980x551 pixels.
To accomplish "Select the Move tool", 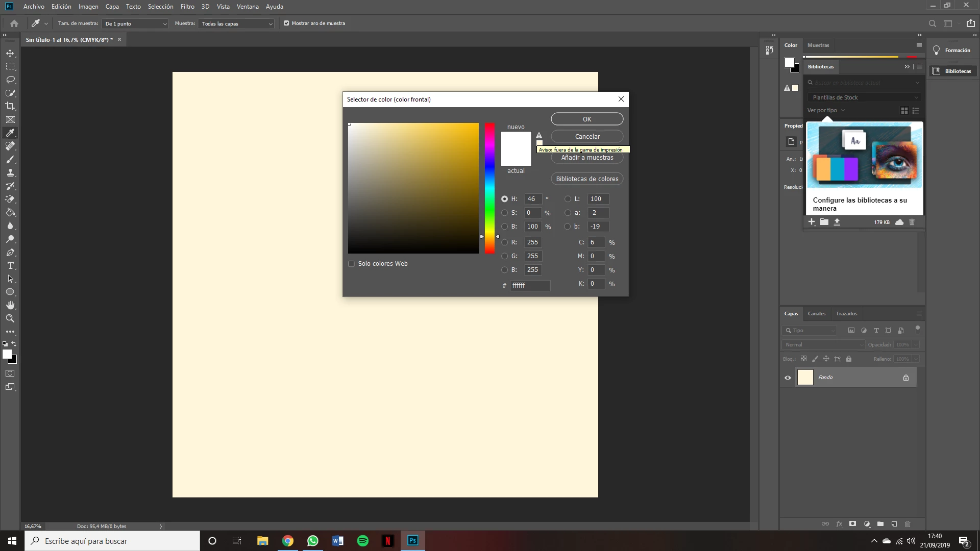I will (10, 54).
